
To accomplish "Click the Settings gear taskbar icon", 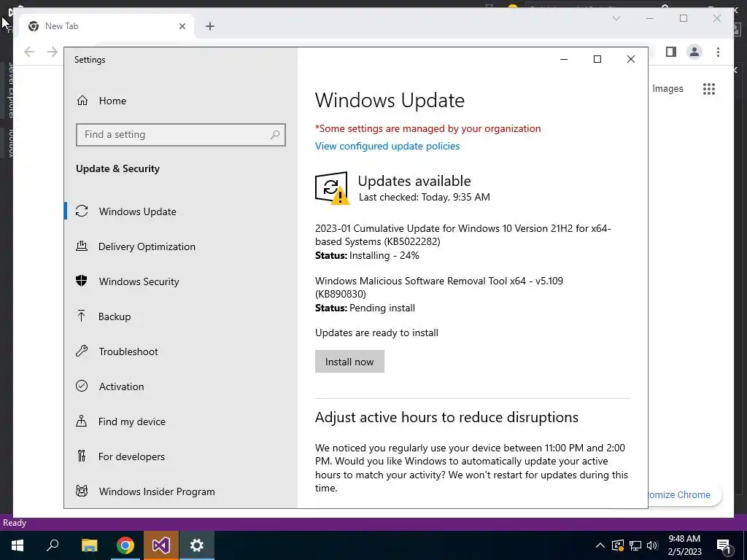I will [x=197, y=545].
